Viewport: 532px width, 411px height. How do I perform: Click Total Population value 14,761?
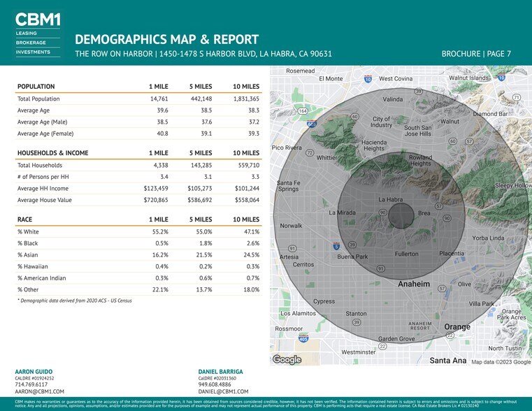(159, 99)
